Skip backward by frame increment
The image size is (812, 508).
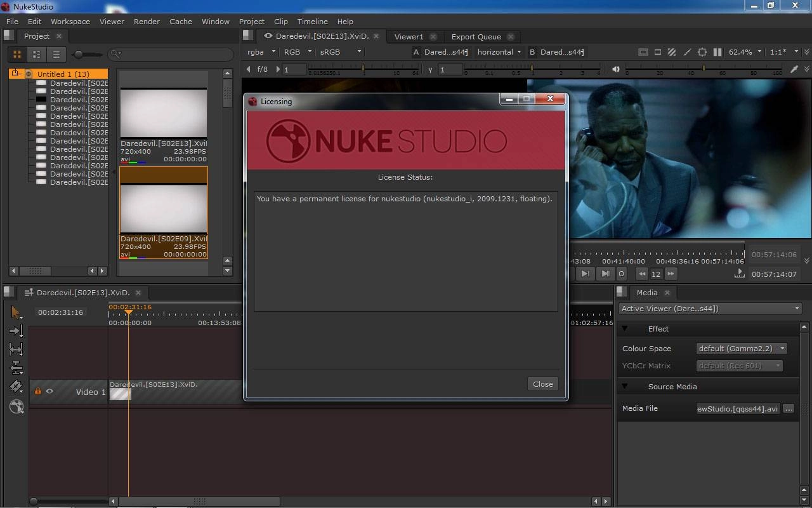coord(642,274)
